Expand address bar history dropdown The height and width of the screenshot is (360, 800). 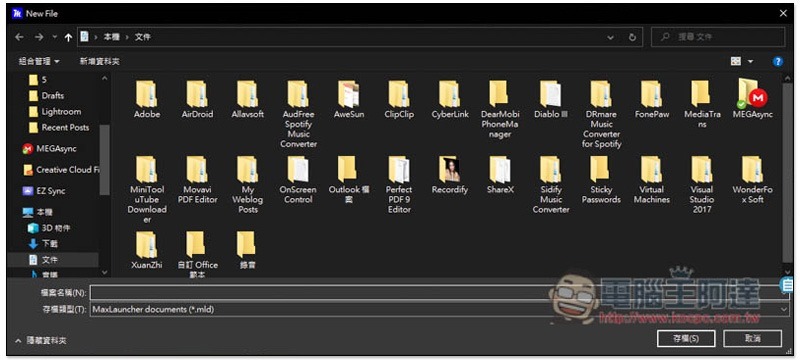(x=611, y=37)
